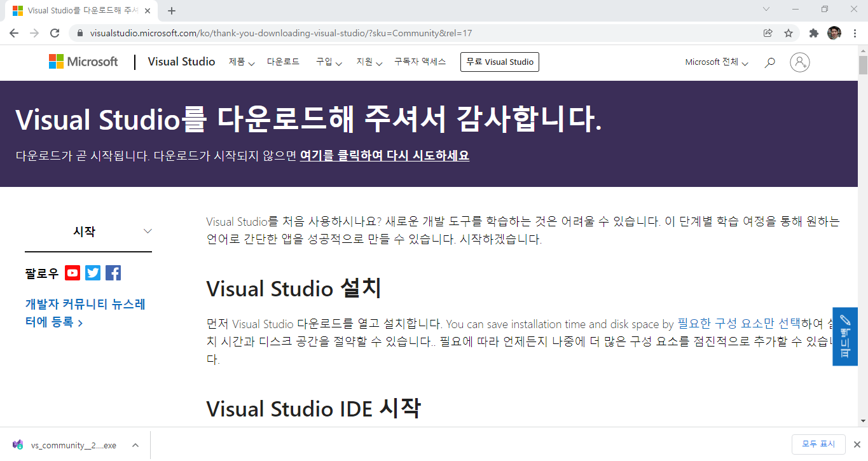Collapse the 시작 section chevron
This screenshot has height=461, width=868.
148,231
